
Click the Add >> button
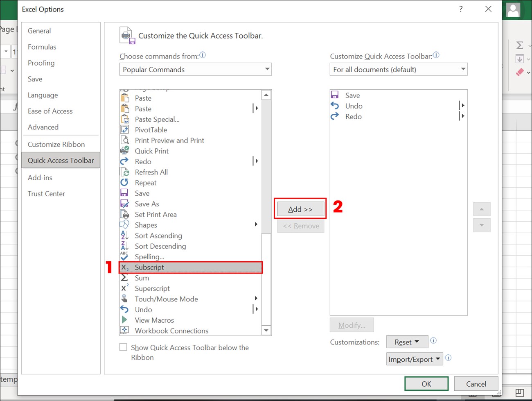click(300, 209)
